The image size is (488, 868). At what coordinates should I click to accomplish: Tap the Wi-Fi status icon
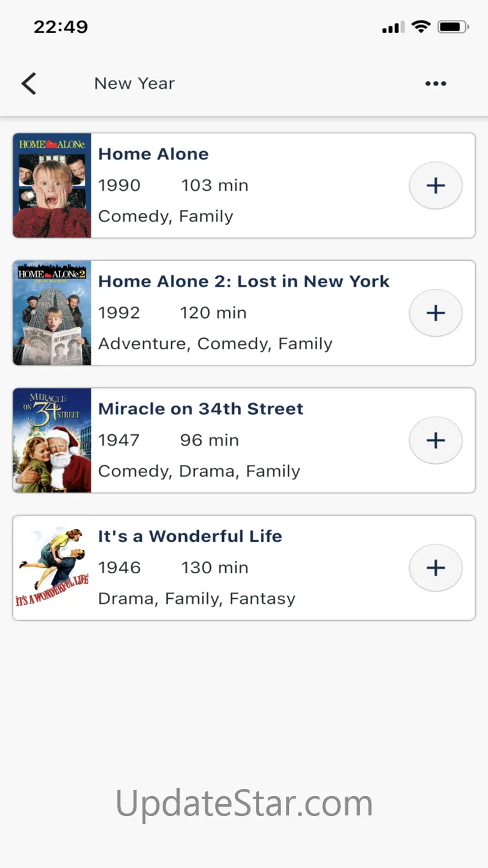click(421, 27)
